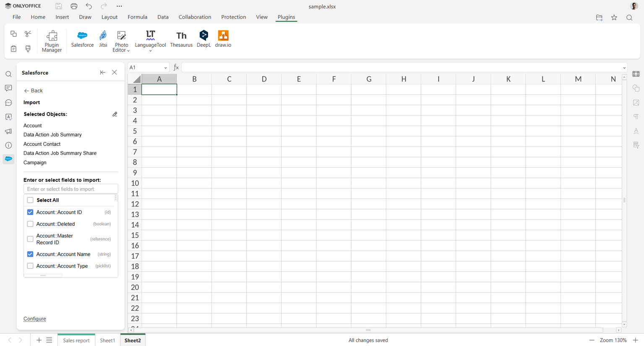This screenshot has width=644, height=346.
Task: Switch to the Insert tab
Action: (62, 17)
